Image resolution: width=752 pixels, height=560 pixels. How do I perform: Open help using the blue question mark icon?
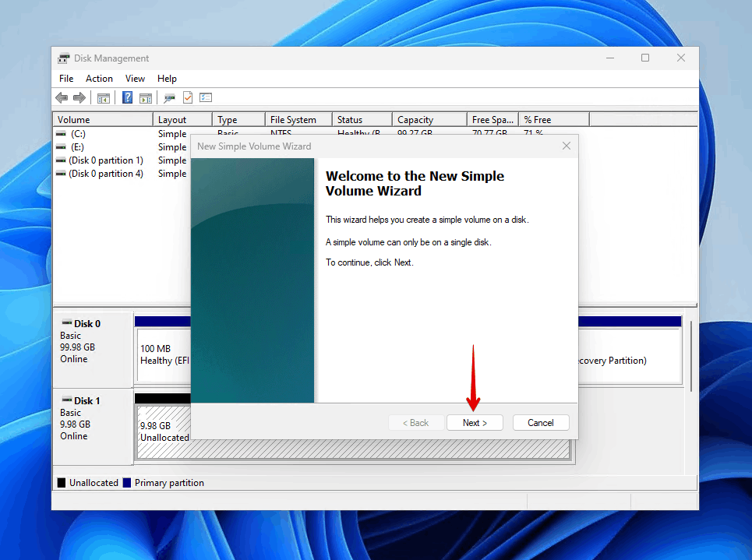pyautogui.click(x=129, y=97)
